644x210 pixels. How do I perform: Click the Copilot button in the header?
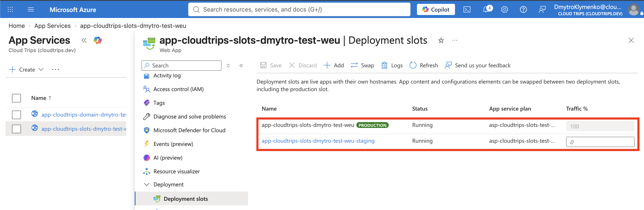436,9
